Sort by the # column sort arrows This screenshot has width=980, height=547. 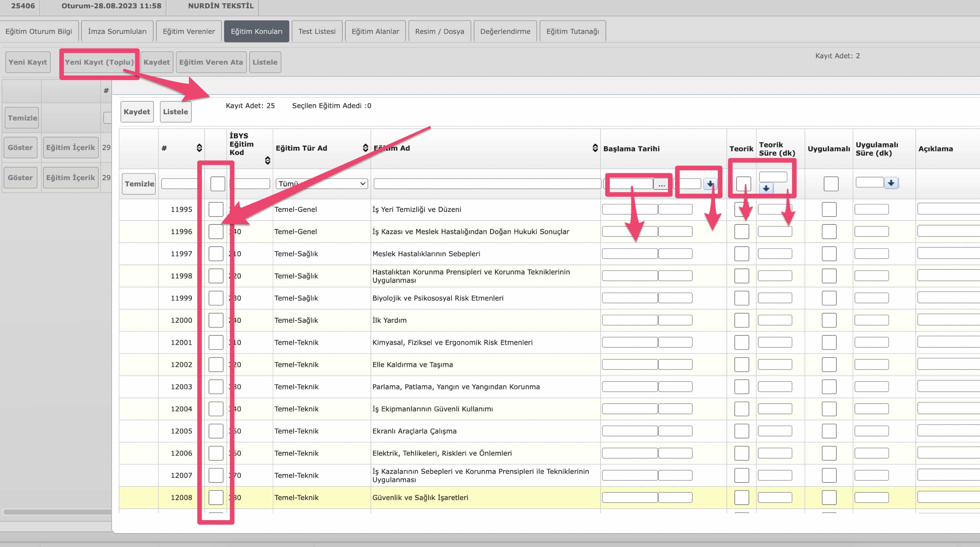(x=199, y=148)
